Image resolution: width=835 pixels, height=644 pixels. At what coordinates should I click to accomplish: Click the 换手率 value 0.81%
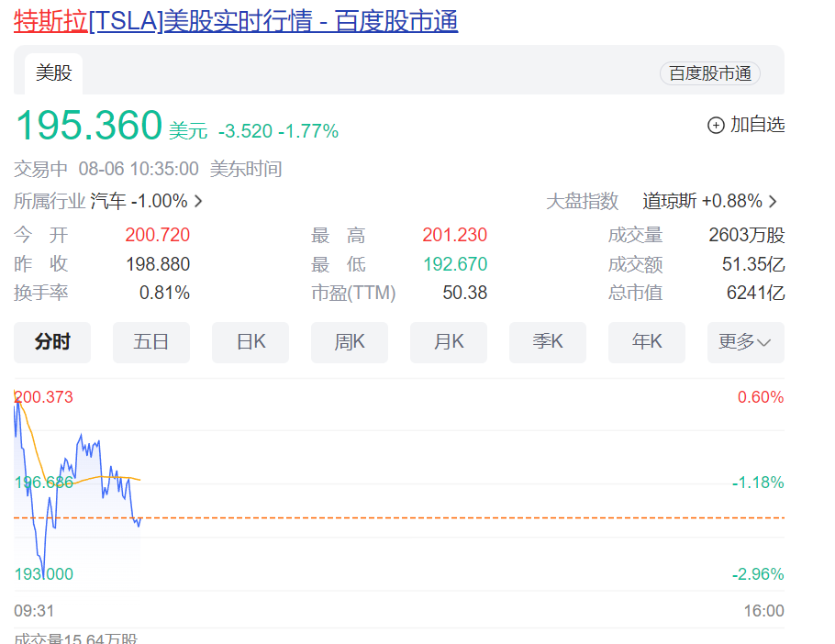(x=164, y=293)
